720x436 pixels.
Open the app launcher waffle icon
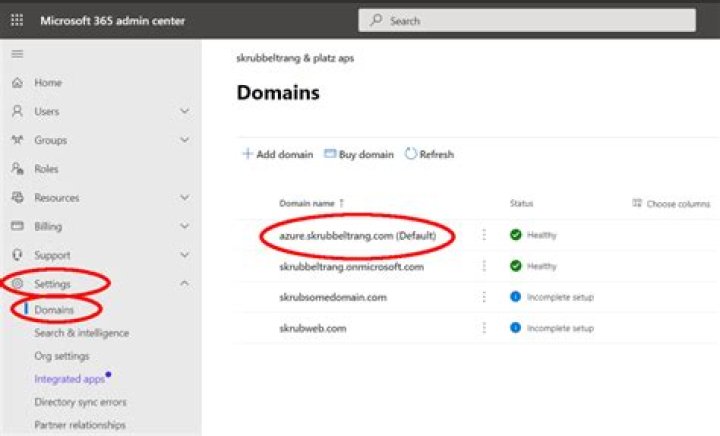17,20
